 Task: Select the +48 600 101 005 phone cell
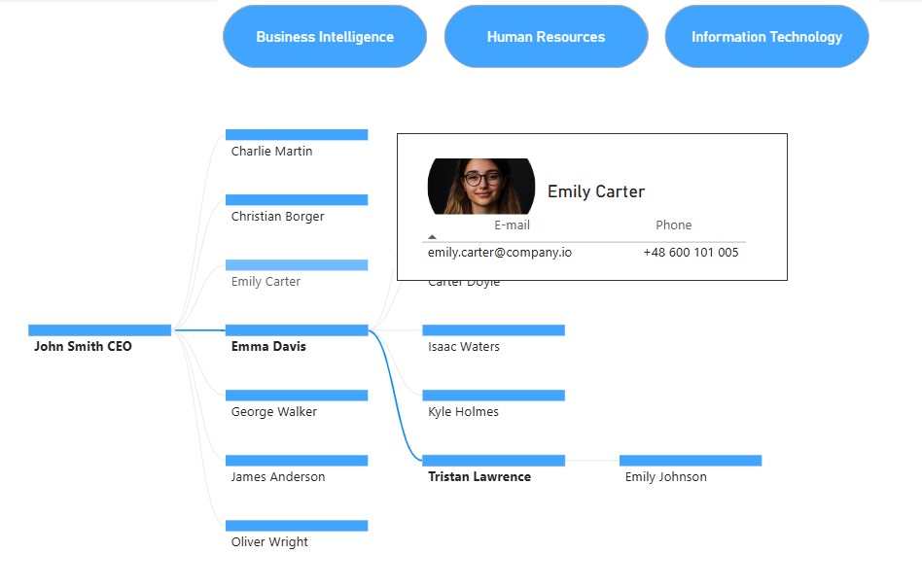click(x=691, y=253)
